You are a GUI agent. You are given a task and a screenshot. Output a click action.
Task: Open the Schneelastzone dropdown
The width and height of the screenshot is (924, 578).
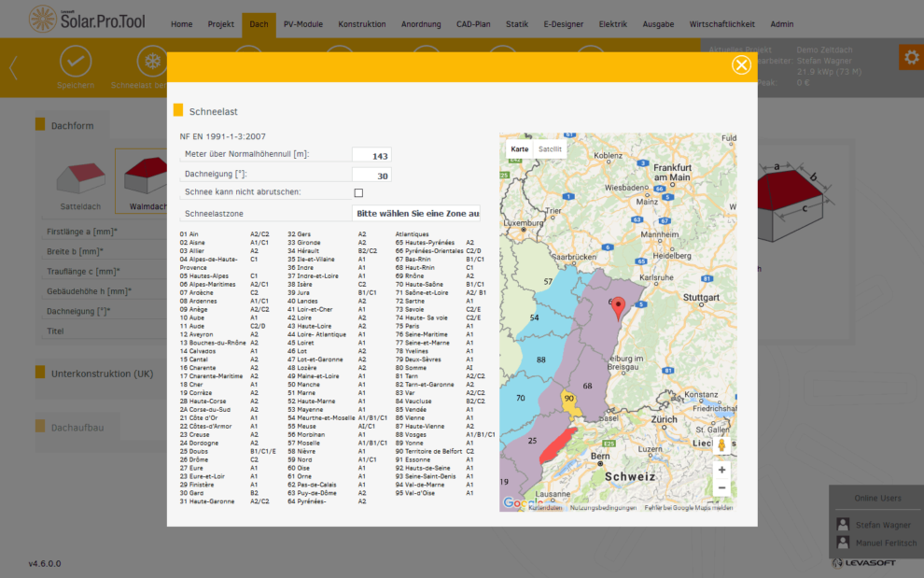coord(416,214)
